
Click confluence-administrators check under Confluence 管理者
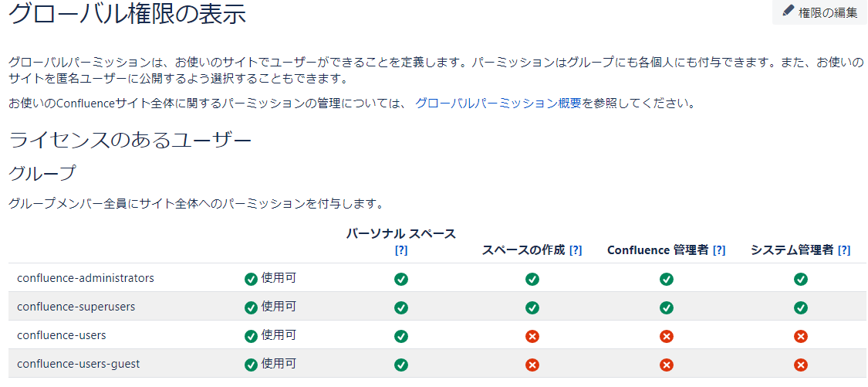(x=667, y=279)
